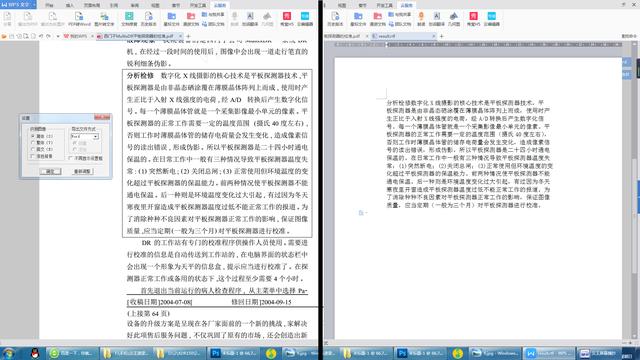Open the green 360 browser taskbar item
The height and width of the screenshot is (360, 640).
point(73,353)
